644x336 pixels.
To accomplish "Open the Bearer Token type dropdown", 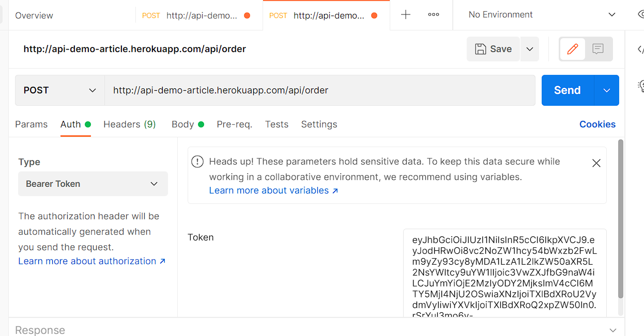I will click(x=93, y=184).
